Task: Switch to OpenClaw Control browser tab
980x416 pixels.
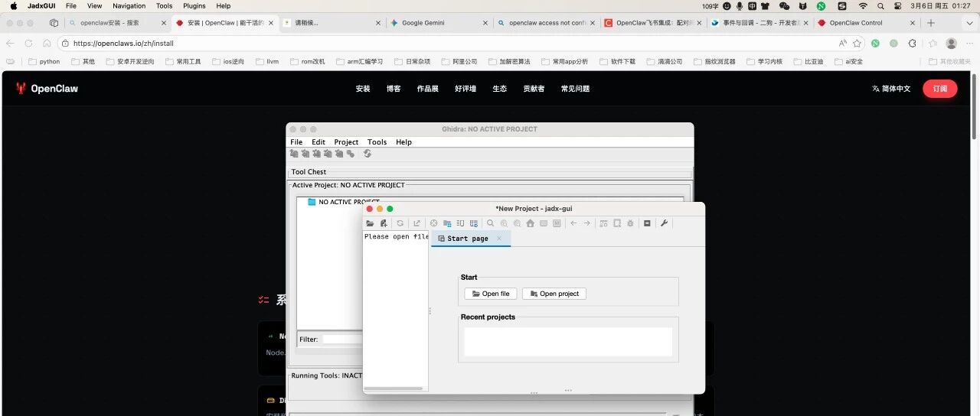Action: (x=864, y=23)
